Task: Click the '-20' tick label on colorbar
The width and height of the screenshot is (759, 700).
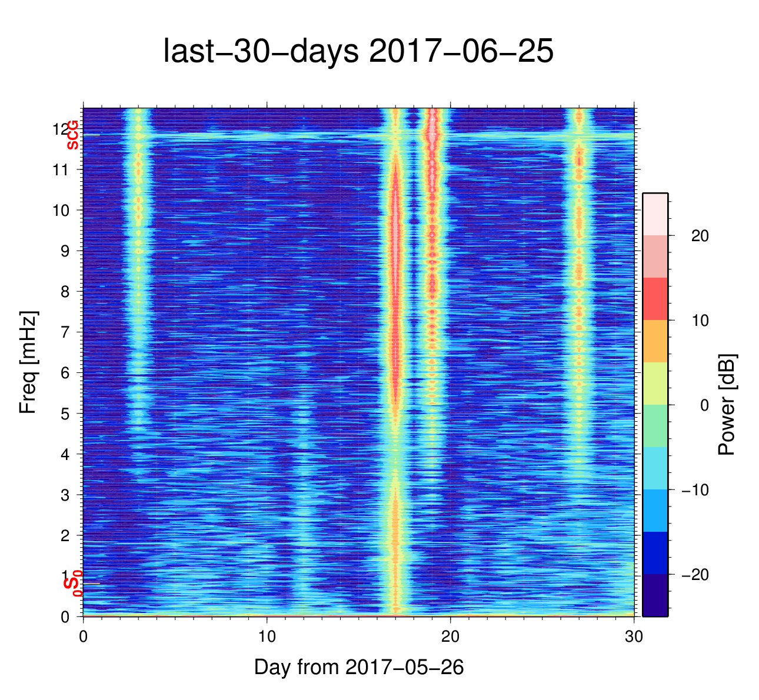Action: click(x=695, y=575)
